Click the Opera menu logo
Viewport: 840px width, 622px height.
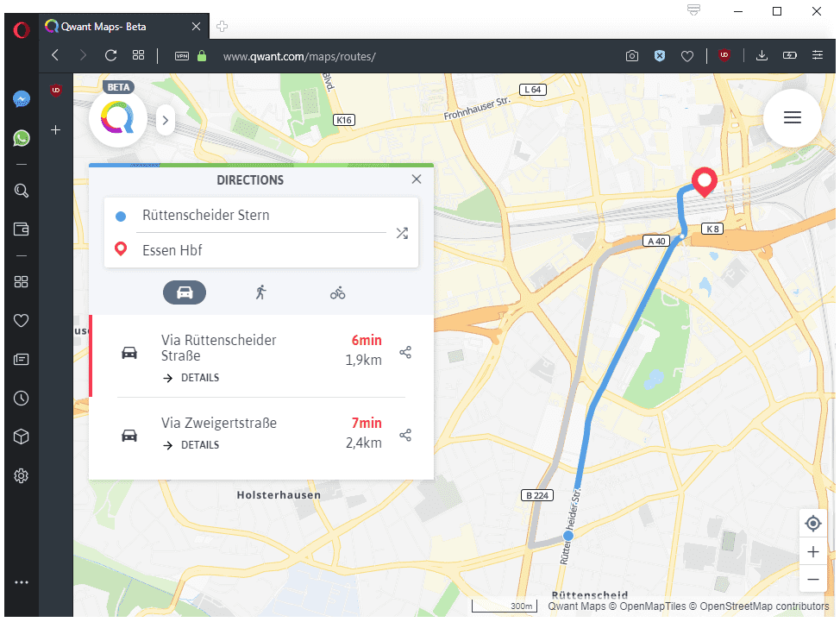pyautogui.click(x=22, y=29)
